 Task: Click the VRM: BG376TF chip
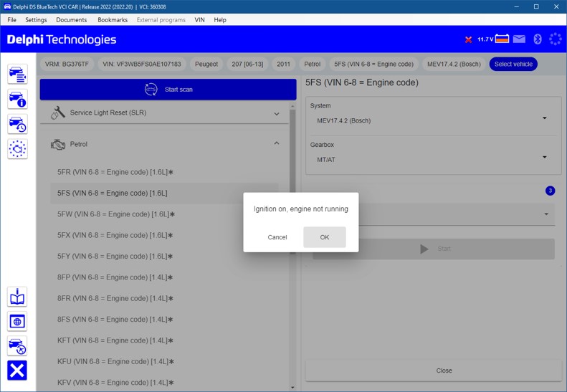click(x=67, y=64)
